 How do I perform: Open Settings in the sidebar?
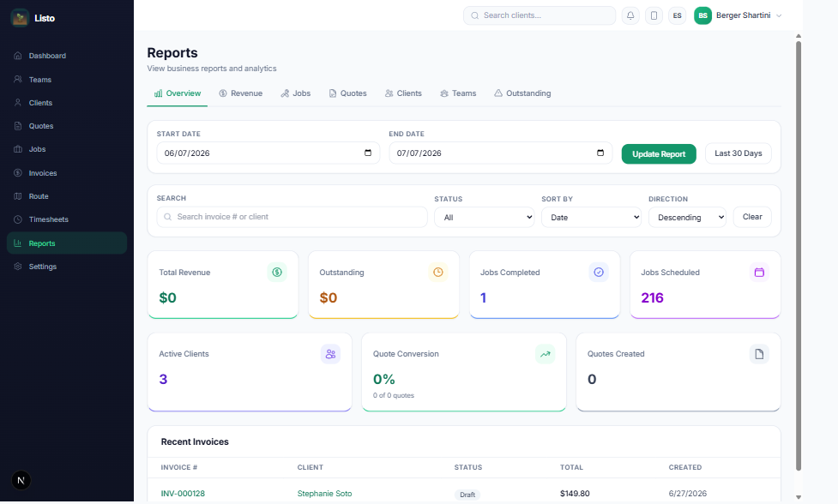tap(67, 267)
